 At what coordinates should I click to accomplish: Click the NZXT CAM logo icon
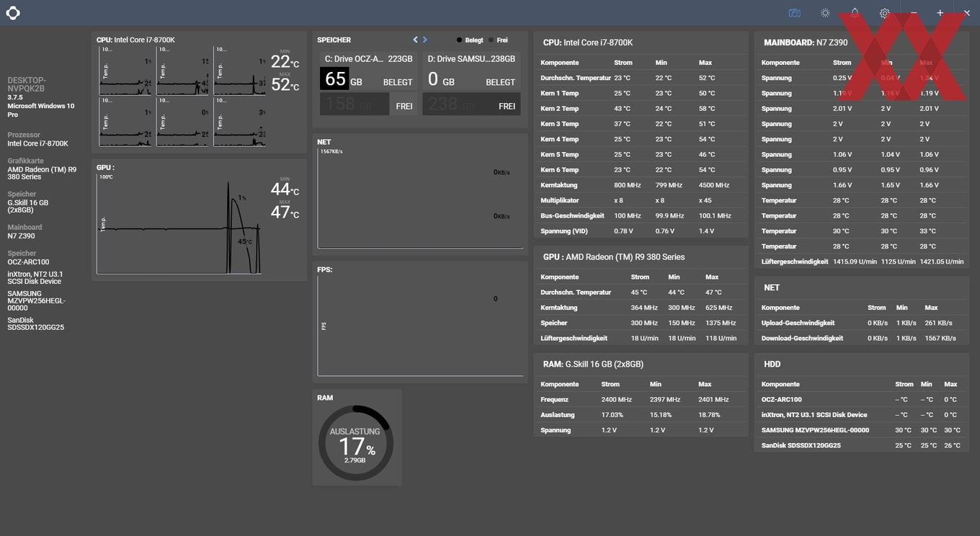click(x=13, y=13)
